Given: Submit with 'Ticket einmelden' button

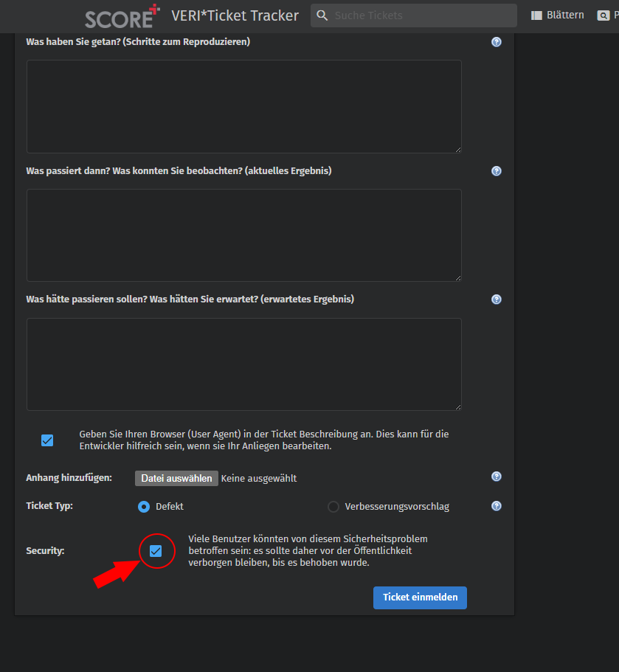Looking at the screenshot, I should pyautogui.click(x=420, y=597).
